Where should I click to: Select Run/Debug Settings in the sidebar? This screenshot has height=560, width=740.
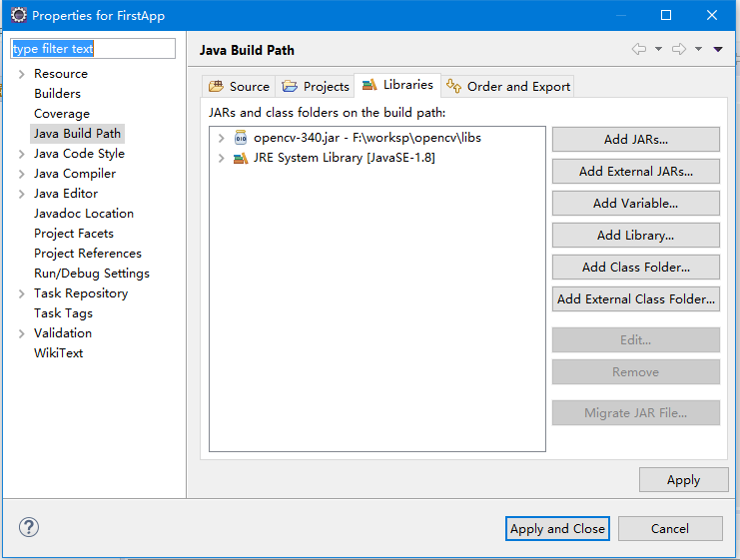[x=92, y=274]
